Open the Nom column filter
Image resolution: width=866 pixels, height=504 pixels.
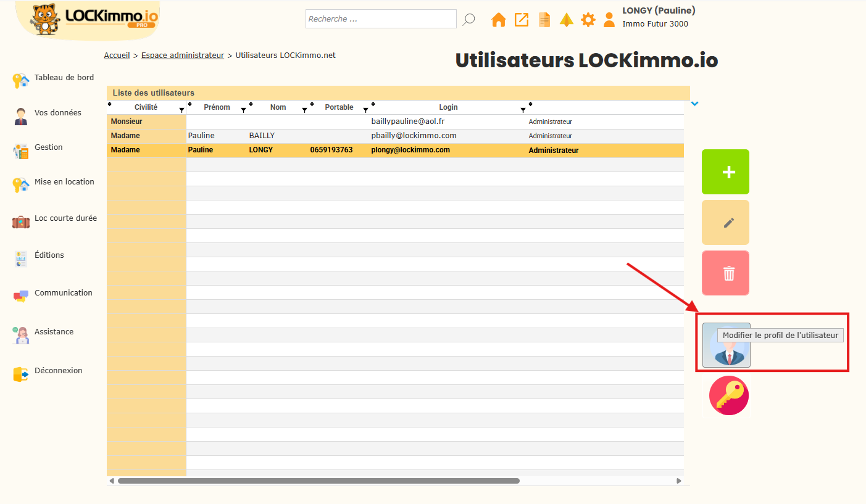pyautogui.click(x=304, y=110)
